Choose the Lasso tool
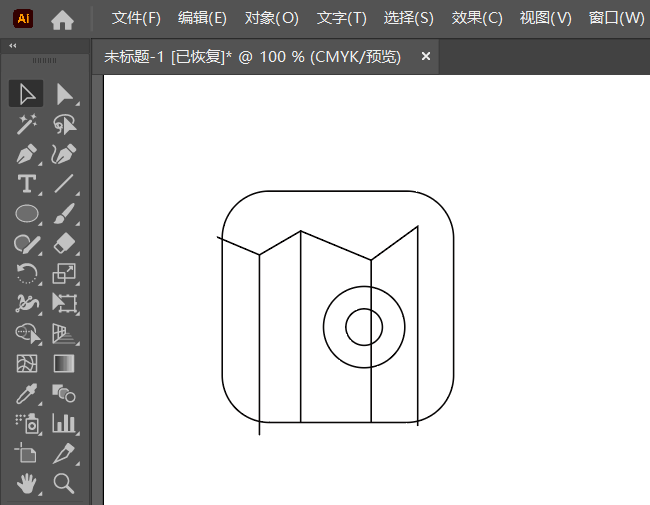The image size is (650, 505). click(65, 124)
